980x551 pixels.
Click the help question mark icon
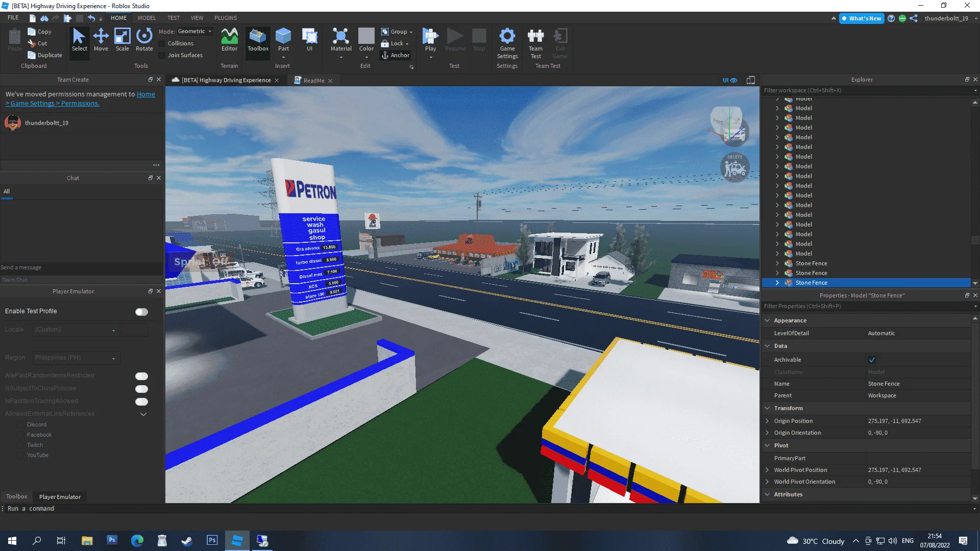tap(891, 18)
